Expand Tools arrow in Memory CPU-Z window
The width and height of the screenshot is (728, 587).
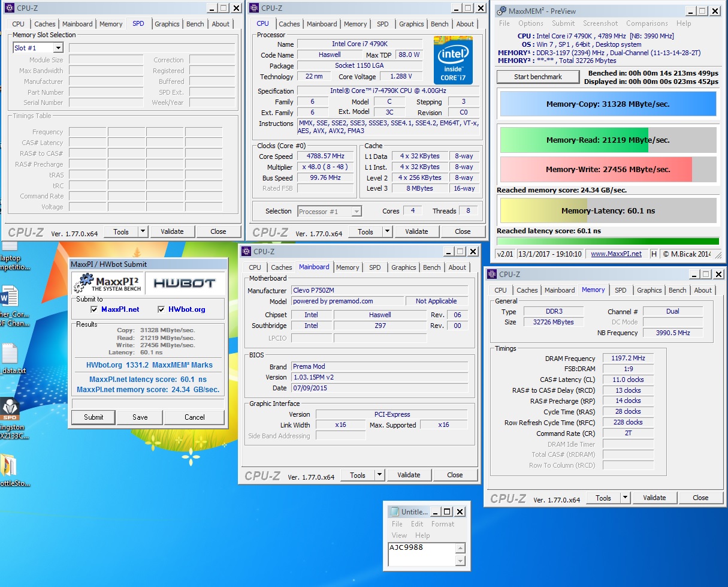625,498
